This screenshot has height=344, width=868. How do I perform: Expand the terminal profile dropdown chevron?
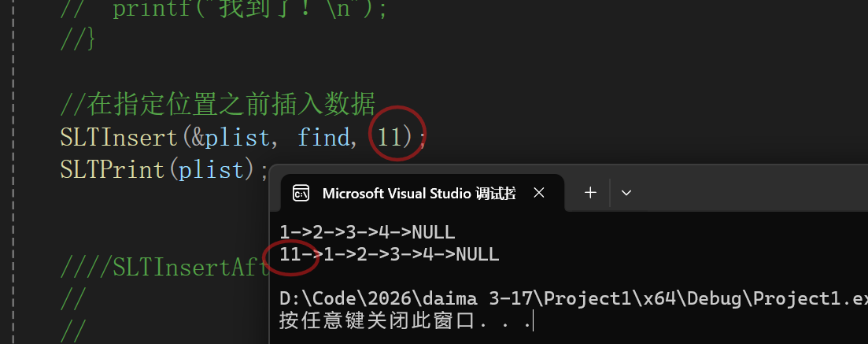tap(626, 193)
